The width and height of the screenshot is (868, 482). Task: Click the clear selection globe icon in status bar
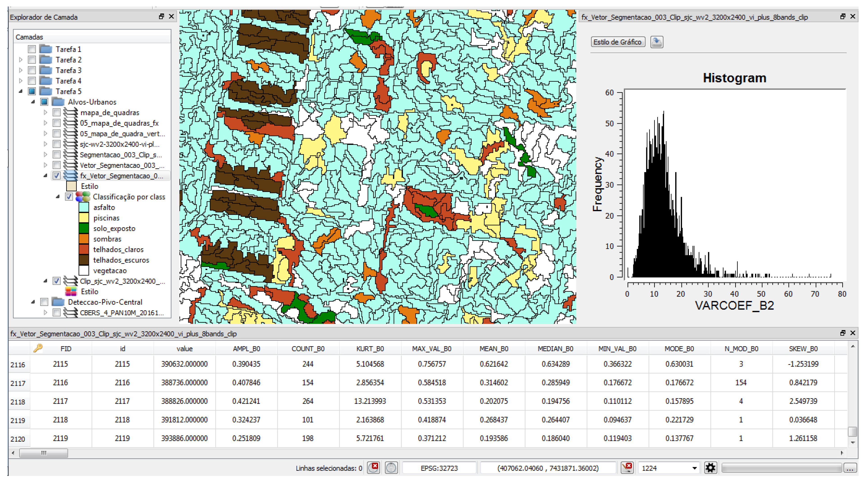[x=373, y=468]
